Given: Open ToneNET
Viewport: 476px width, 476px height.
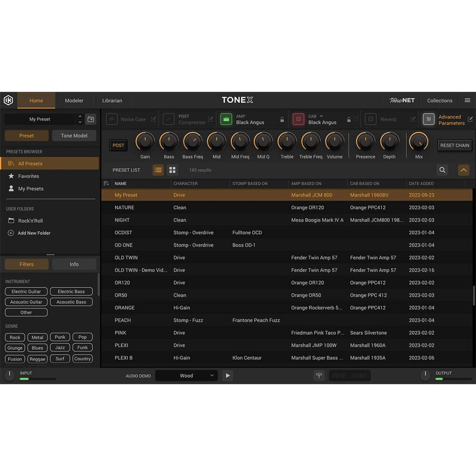Looking at the screenshot, I should pos(402,100).
